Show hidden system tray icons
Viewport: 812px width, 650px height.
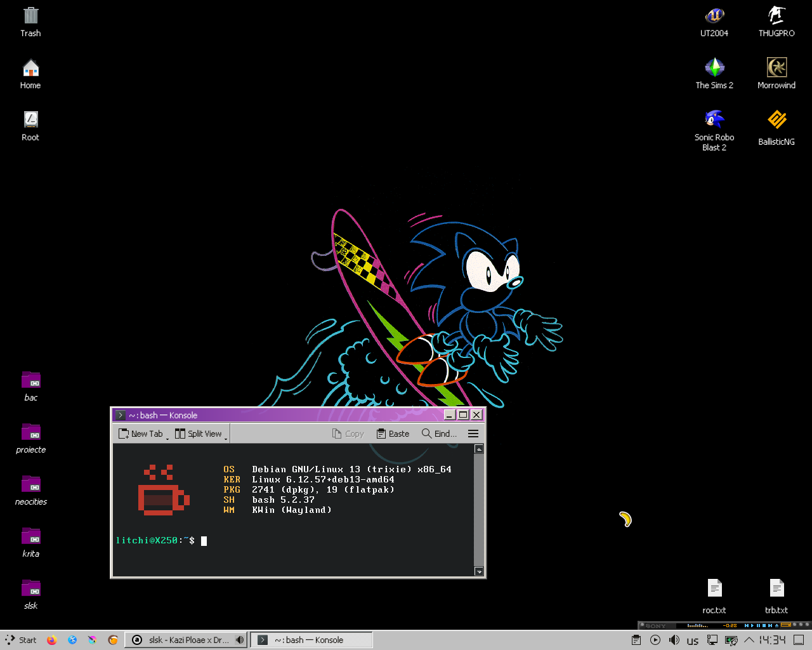[749, 640]
